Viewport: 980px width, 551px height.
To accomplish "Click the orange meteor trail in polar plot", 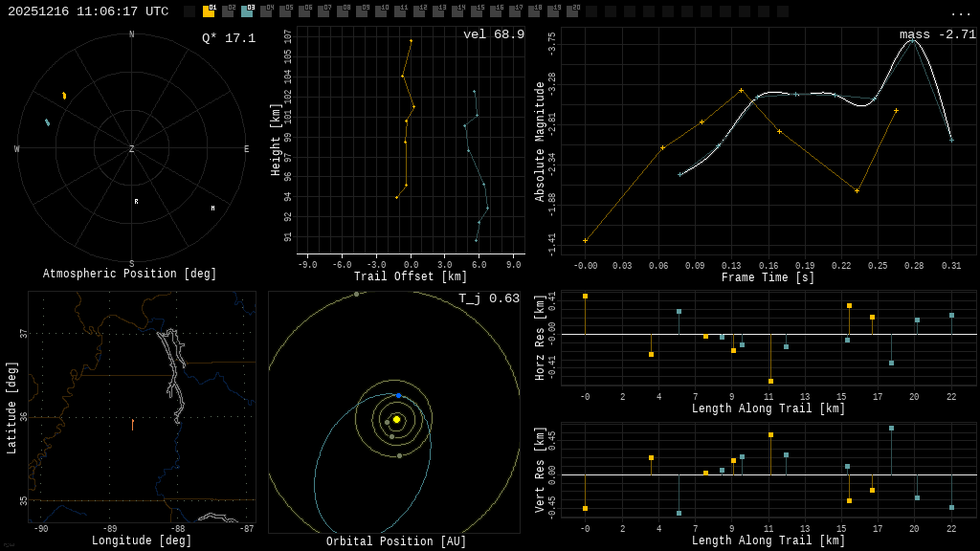I will [x=64, y=96].
